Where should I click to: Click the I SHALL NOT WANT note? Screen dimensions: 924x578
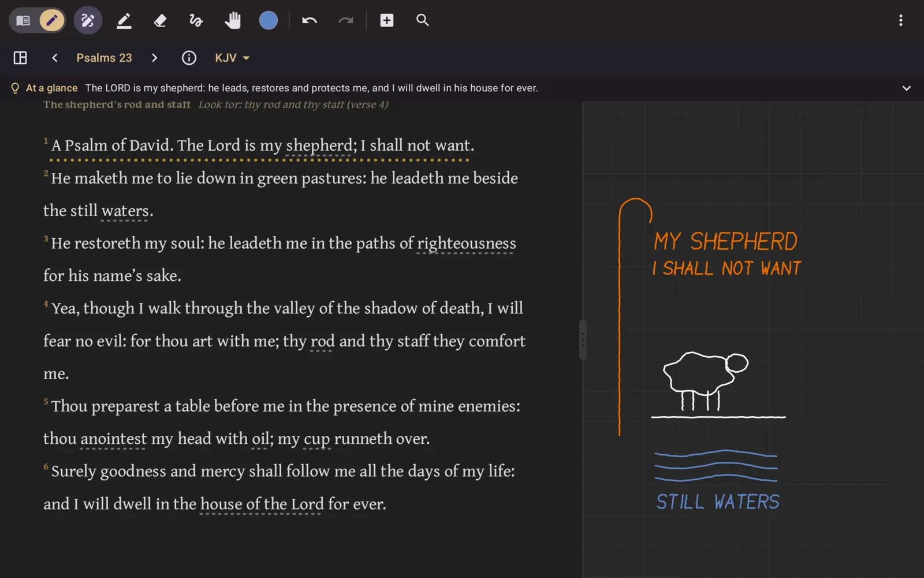pyautogui.click(x=726, y=269)
